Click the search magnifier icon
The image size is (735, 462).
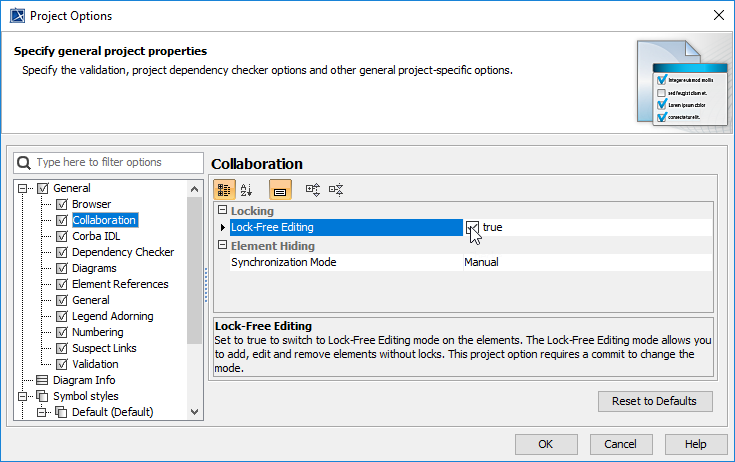click(25, 162)
